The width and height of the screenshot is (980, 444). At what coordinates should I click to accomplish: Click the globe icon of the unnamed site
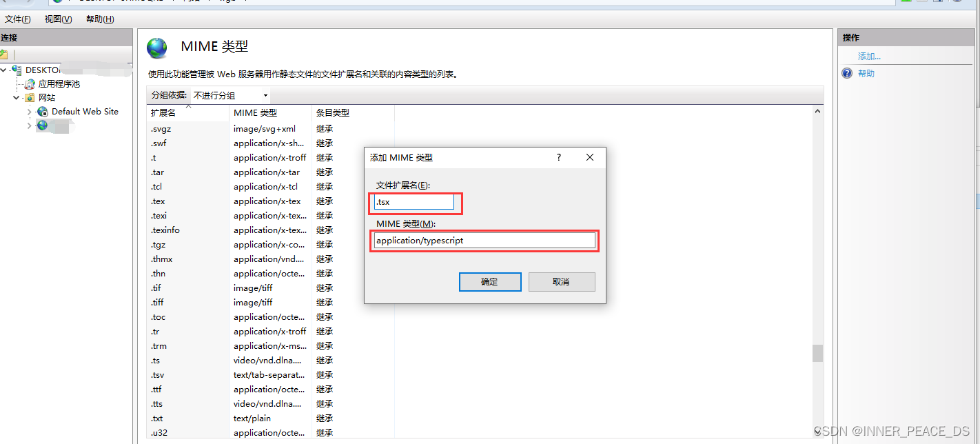43,125
